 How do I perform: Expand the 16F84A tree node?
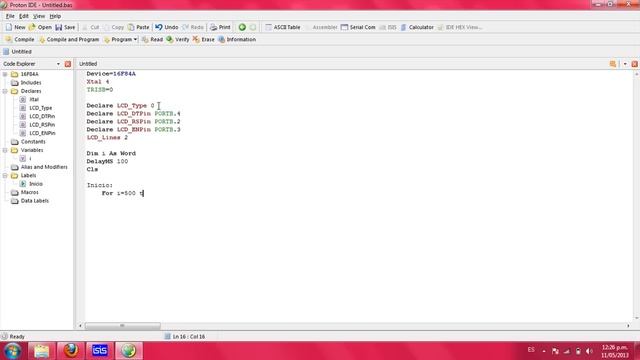(x=5, y=74)
